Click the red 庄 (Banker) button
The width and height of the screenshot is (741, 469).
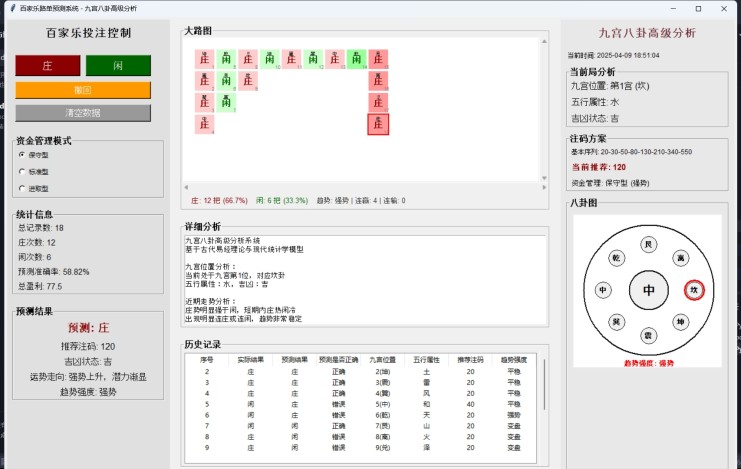pos(47,66)
